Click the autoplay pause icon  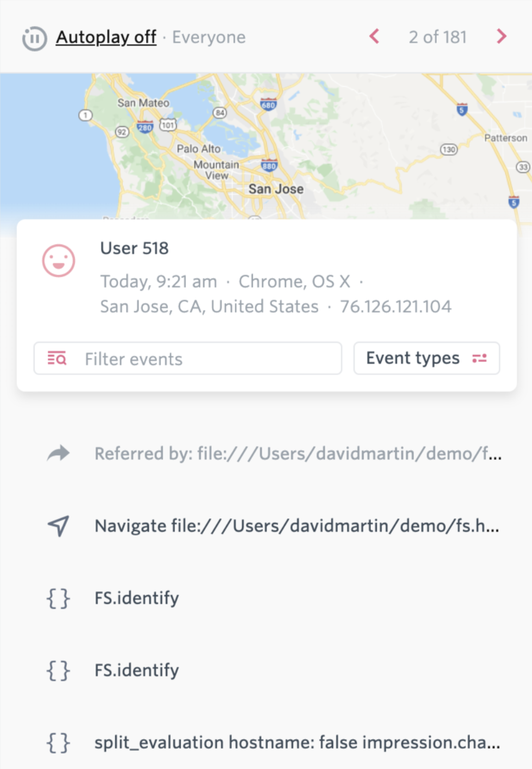pos(34,38)
